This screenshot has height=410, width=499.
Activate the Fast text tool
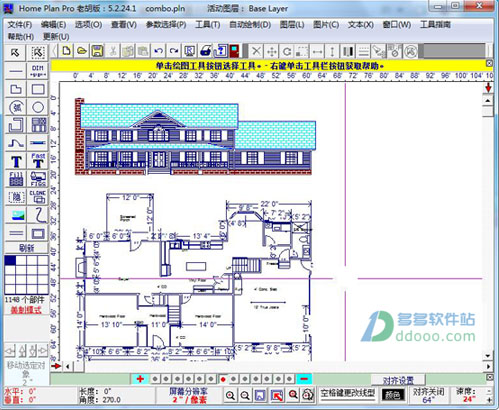(38, 162)
